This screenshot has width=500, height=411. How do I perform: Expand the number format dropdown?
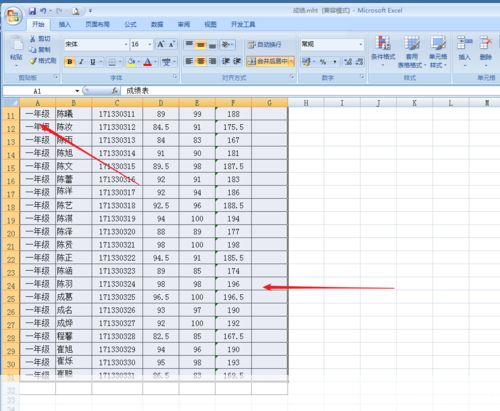[x=361, y=44]
